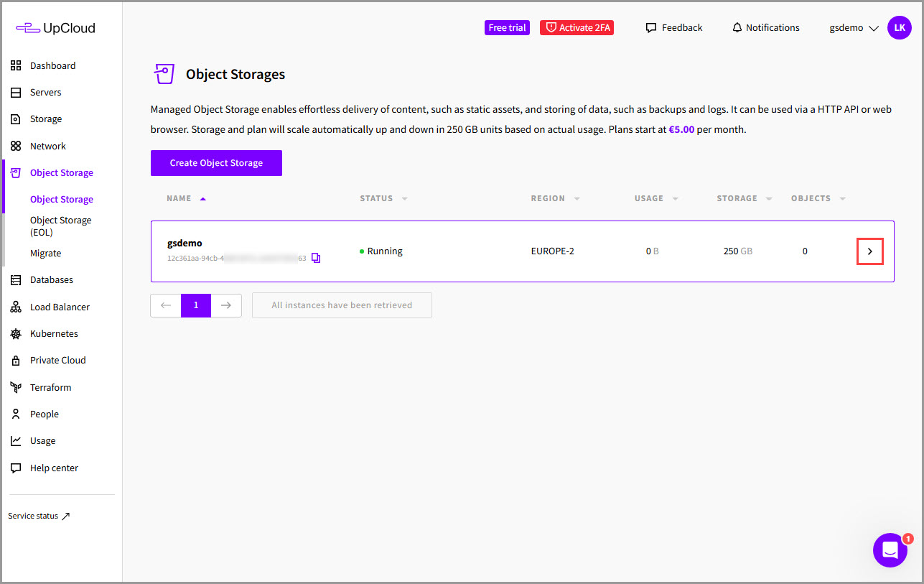Sort by NAME column arrow
This screenshot has width=924, height=584.
[x=202, y=198]
